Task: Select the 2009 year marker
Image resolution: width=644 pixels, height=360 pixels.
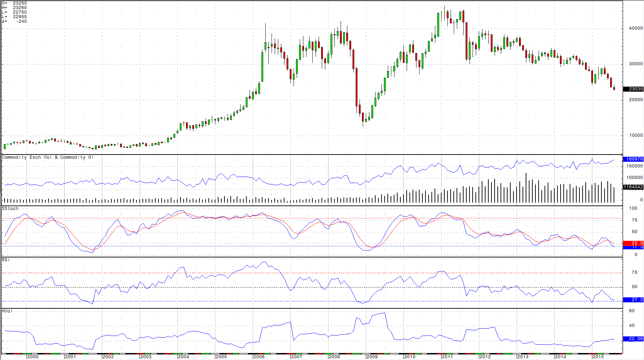Action: 372,357
